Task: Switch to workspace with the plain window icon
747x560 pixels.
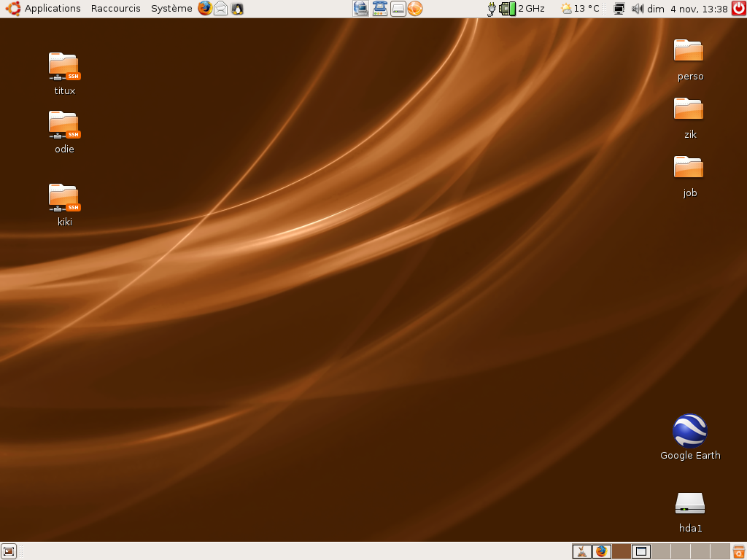Action: (x=641, y=551)
